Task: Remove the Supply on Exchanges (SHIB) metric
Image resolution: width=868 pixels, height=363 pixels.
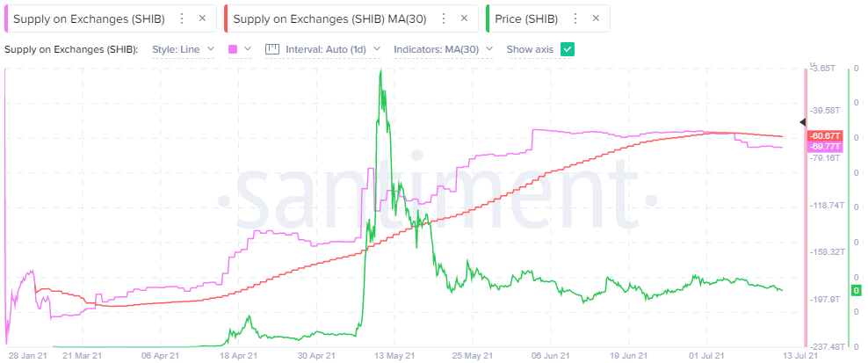Action: pos(203,18)
